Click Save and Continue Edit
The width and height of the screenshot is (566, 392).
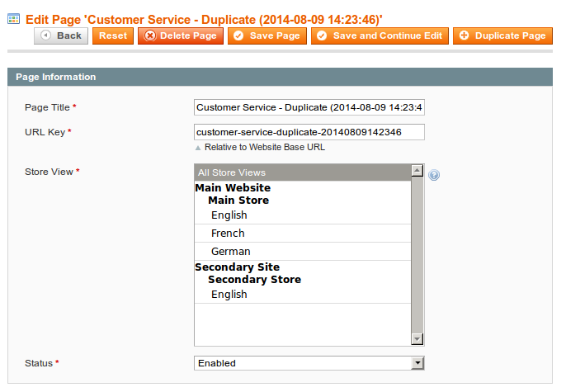tap(380, 35)
